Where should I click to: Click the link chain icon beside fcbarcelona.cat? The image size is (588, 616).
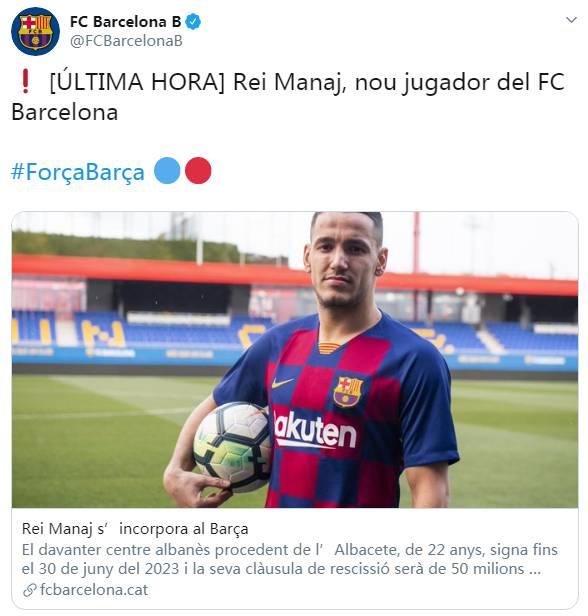coord(30,590)
